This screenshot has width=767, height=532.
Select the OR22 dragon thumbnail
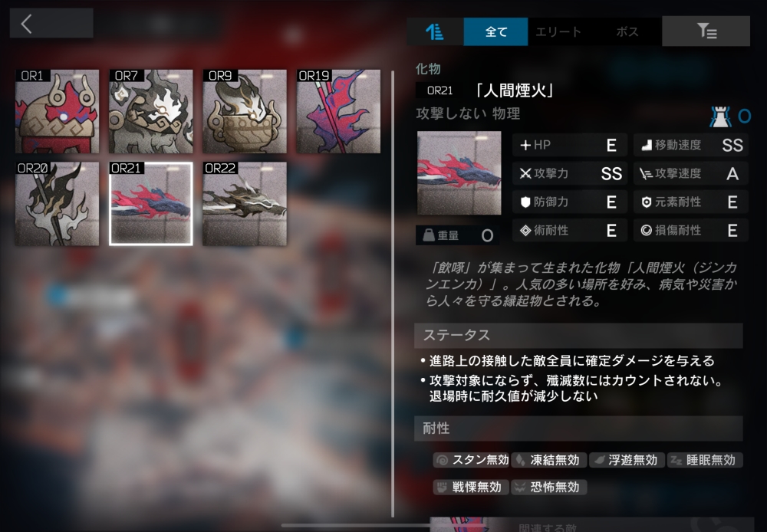click(x=245, y=204)
